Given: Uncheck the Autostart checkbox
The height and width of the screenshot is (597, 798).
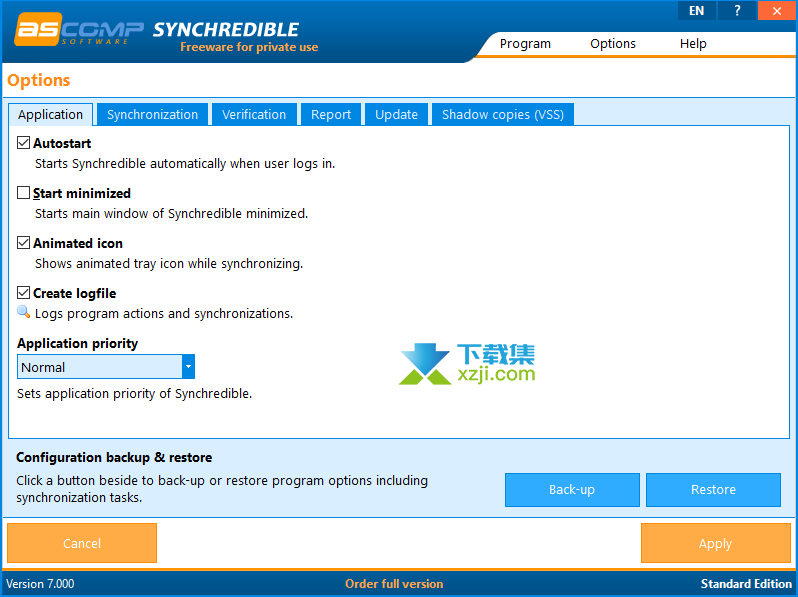Looking at the screenshot, I should click(23, 143).
